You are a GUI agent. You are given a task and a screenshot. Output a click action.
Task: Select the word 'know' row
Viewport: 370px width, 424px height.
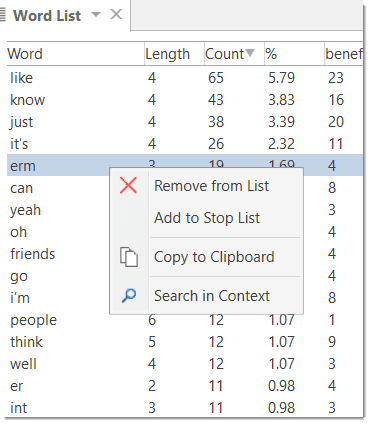[x=185, y=100]
